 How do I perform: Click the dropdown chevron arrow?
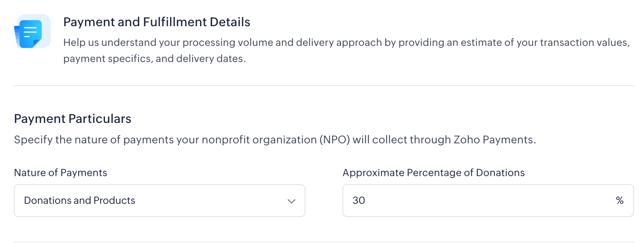tap(291, 201)
